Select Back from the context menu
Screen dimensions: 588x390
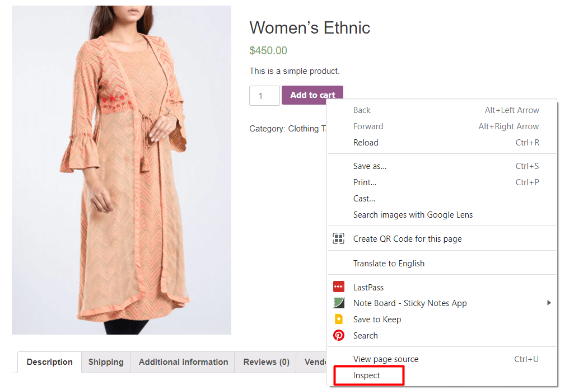[361, 110]
